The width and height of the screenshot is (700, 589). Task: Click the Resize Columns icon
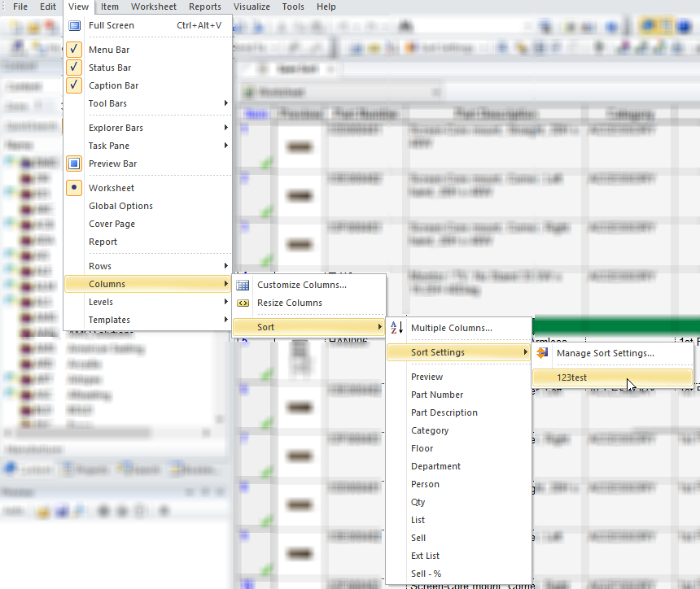click(243, 303)
